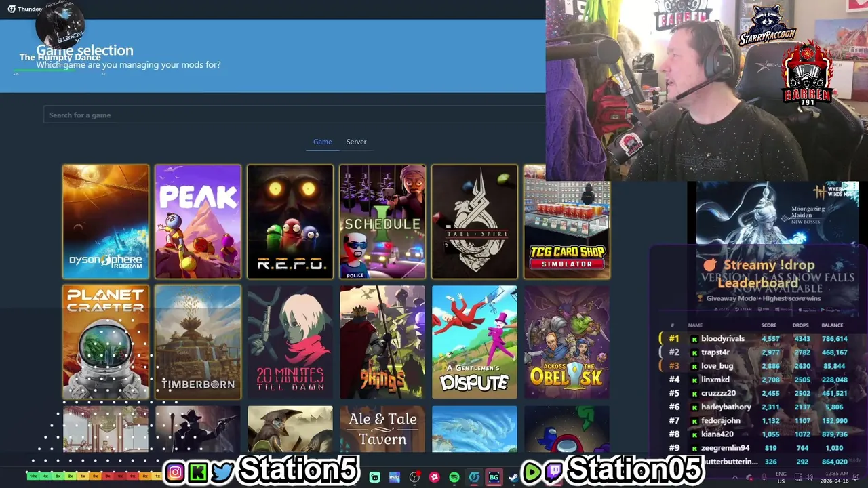Click the 'zeegremlin94' leaderboard name
The height and width of the screenshot is (488, 868).
[x=725, y=447]
